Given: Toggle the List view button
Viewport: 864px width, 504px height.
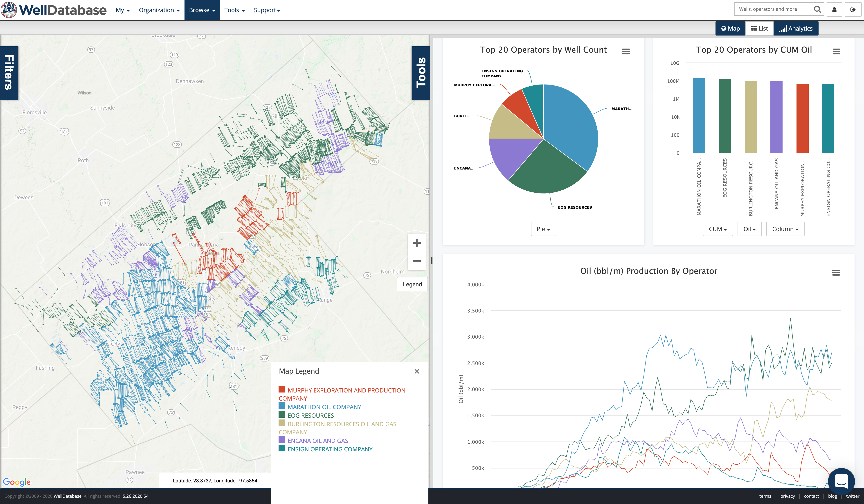Looking at the screenshot, I should (x=759, y=29).
